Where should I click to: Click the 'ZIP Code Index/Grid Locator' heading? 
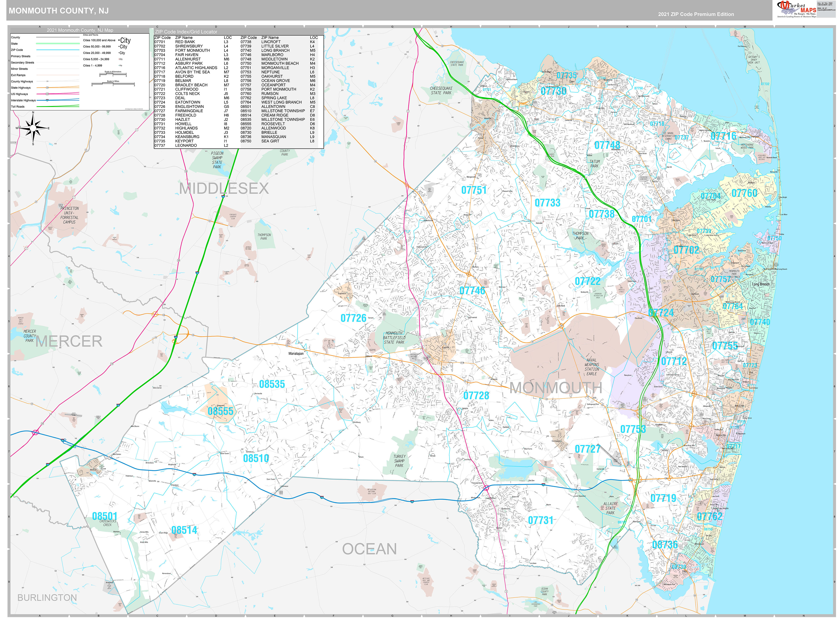tap(186, 32)
